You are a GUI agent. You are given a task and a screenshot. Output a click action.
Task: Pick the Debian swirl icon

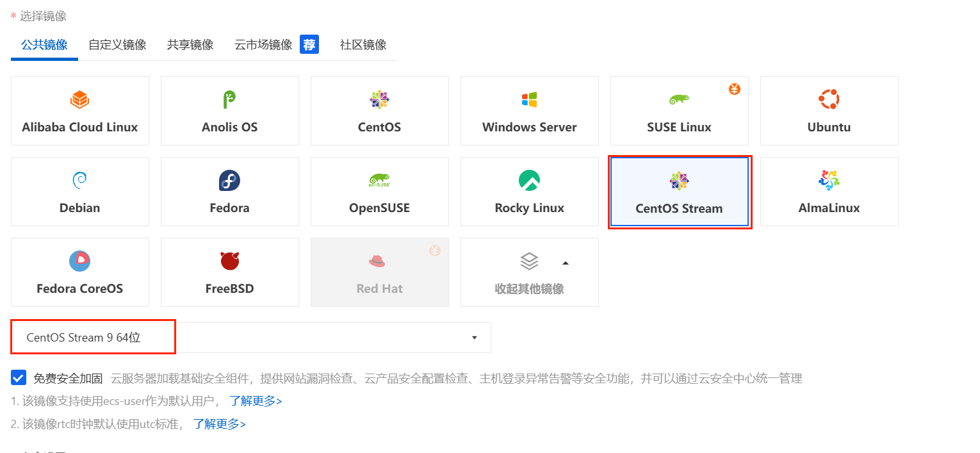[79, 181]
